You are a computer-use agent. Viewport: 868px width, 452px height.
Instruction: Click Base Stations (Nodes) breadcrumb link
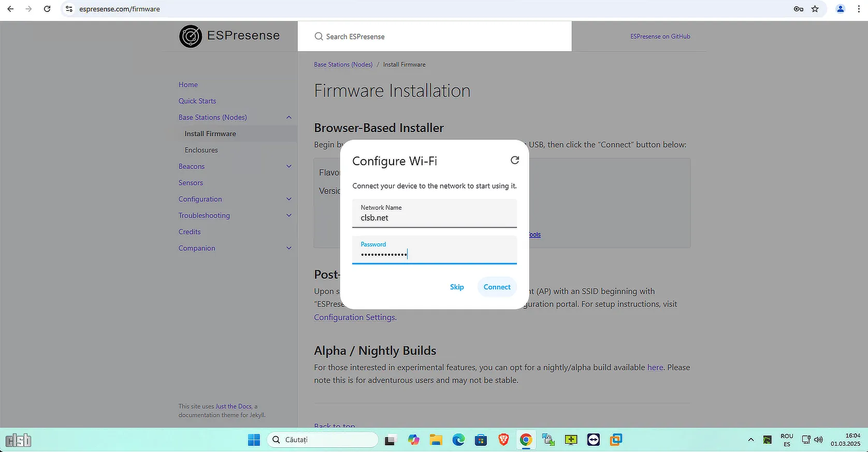tap(343, 65)
